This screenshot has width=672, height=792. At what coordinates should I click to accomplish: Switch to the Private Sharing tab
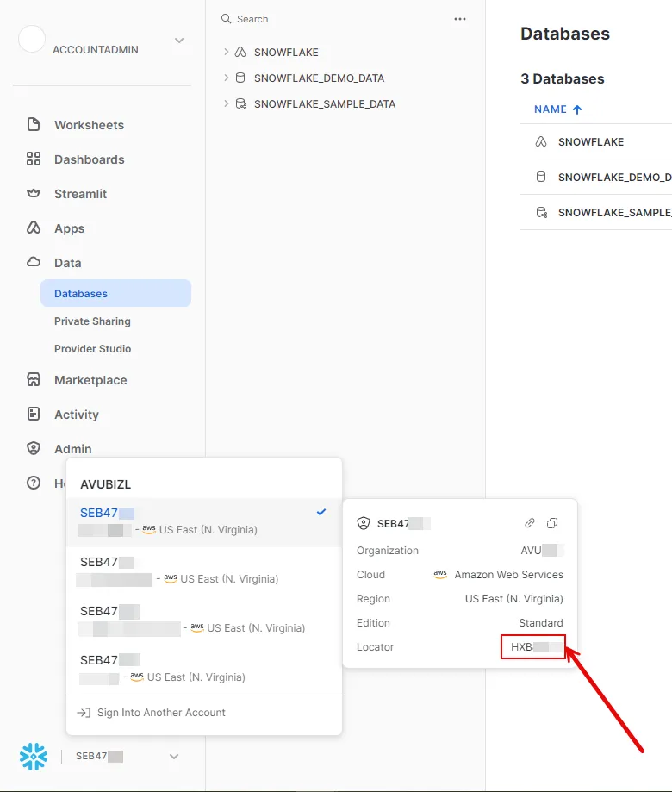93,321
